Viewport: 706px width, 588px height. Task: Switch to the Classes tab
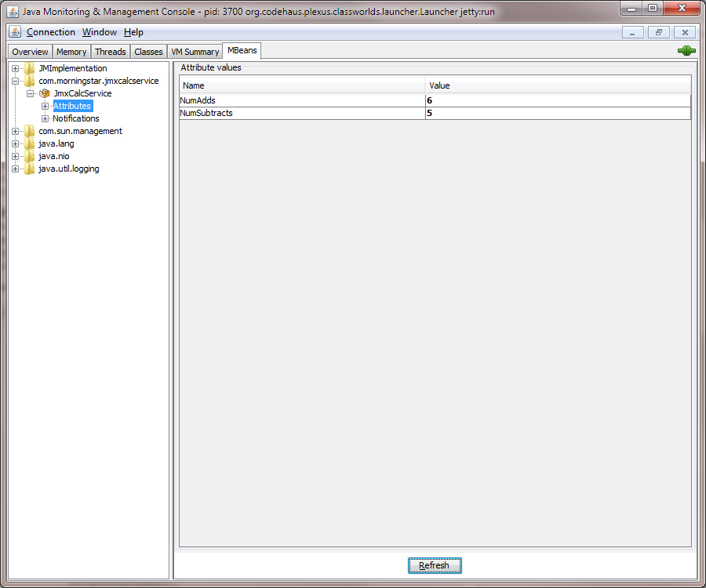click(148, 52)
